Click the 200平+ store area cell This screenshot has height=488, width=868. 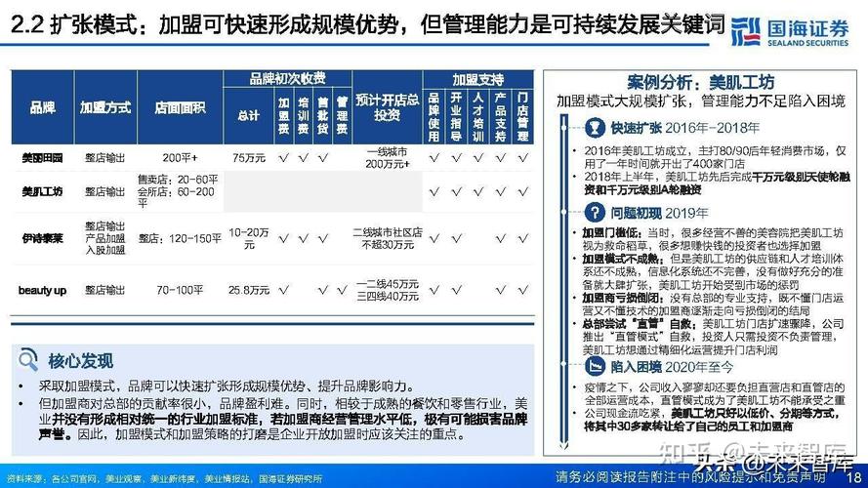click(x=180, y=158)
